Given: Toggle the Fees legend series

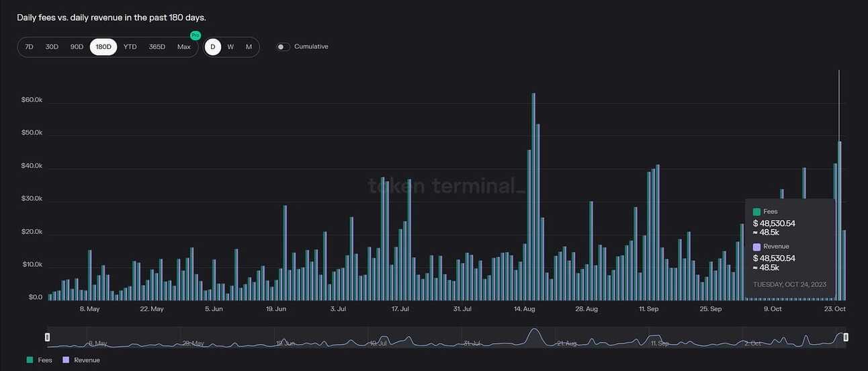Looking at the screenshot, I should click(x=39, y=360).
